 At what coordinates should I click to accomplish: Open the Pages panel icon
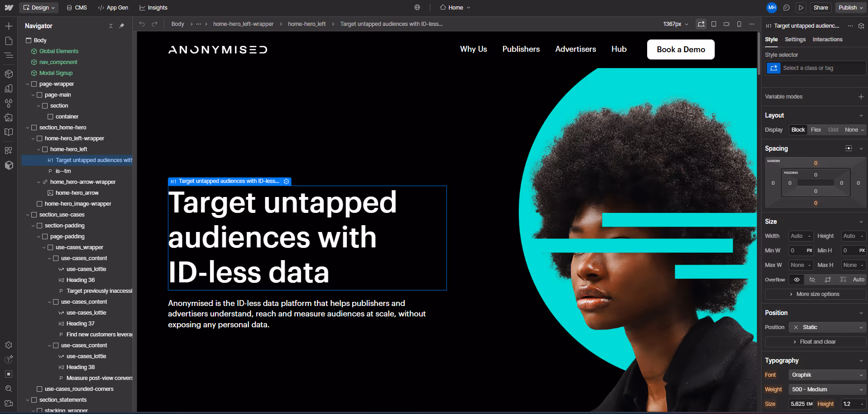click(x=9, y=41)
